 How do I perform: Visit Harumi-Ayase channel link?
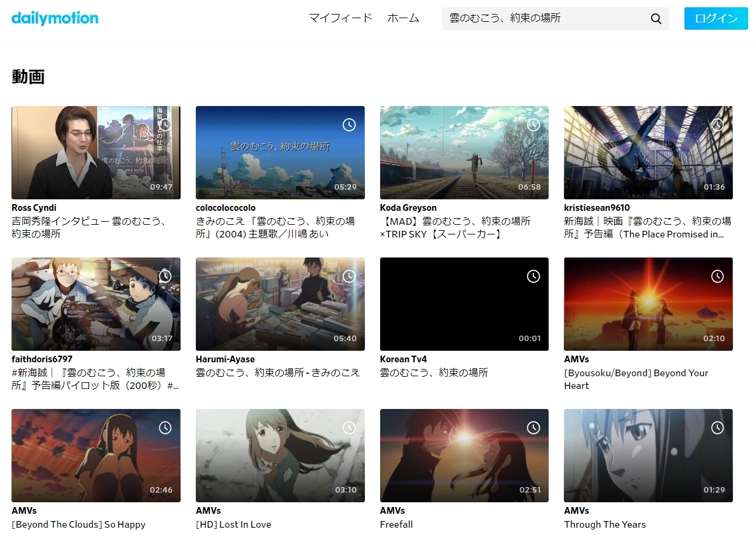225,359
